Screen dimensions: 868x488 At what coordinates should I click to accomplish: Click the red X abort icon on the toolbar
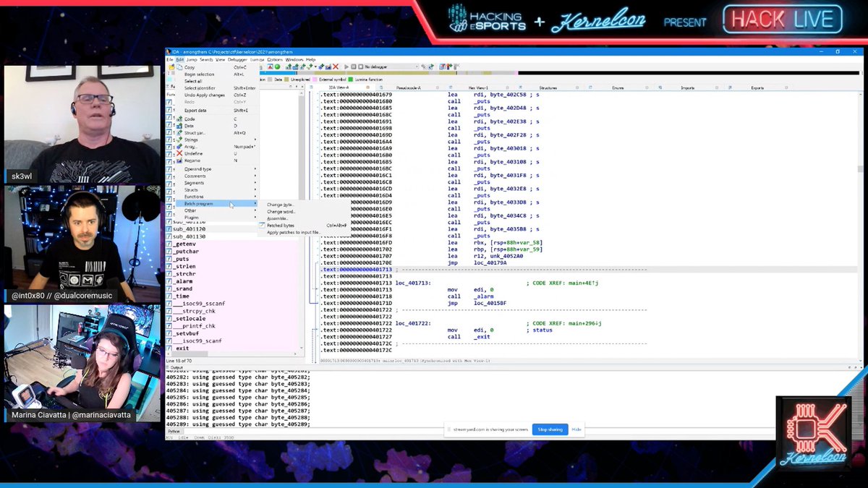tap(336, 65)
